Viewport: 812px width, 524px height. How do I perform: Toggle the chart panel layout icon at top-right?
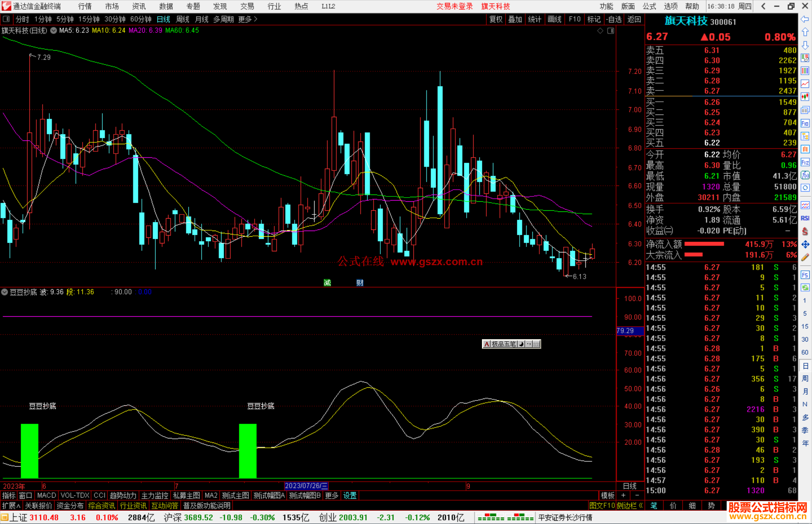click(611, 30)
